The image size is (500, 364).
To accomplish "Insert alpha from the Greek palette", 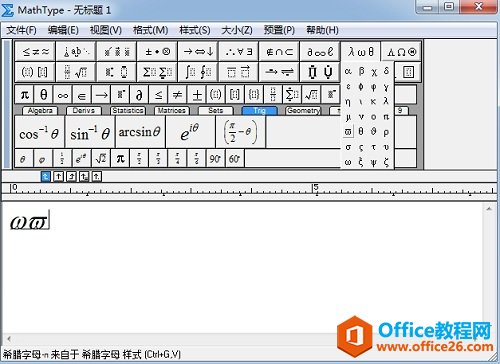I will pyautogui.click(x=348, y=71).
